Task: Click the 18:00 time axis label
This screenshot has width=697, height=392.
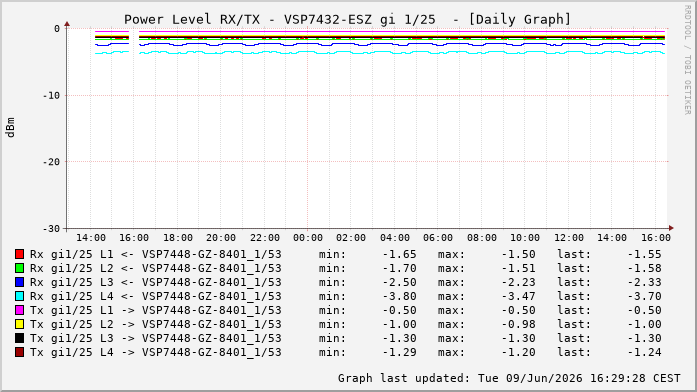Action: [178, 238]
